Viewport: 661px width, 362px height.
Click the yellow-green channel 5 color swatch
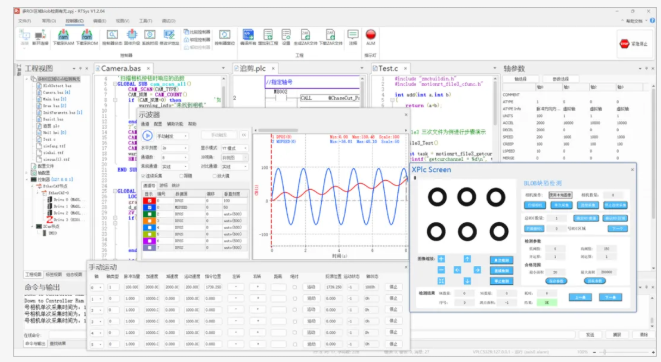point(149,234)
